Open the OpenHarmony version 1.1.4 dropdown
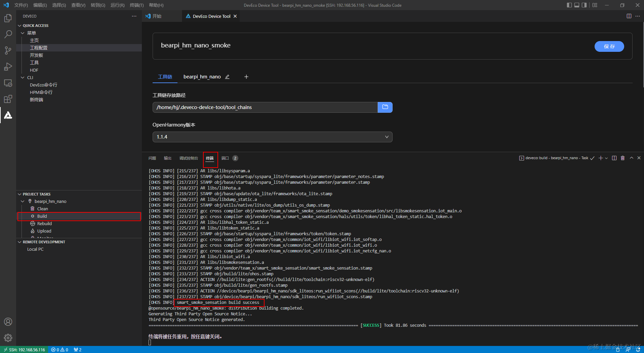644x353 pixels. click(272, 137)
